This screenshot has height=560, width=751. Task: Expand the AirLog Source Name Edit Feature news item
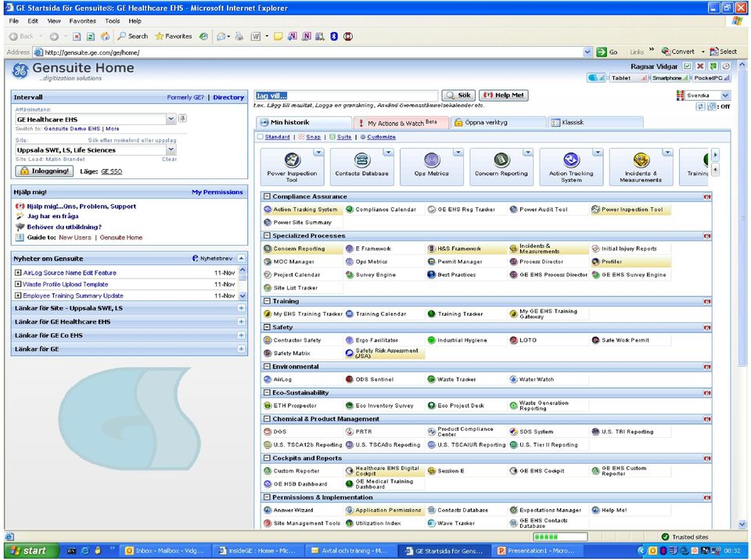(x=18, y=273)
